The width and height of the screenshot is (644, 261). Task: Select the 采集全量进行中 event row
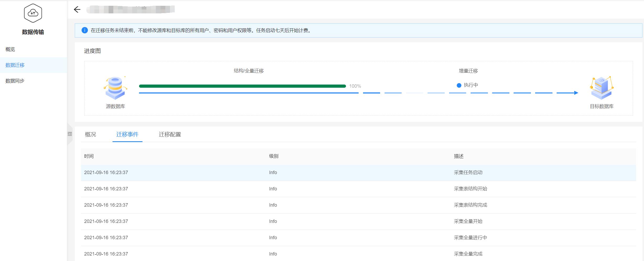coord(359,238)
